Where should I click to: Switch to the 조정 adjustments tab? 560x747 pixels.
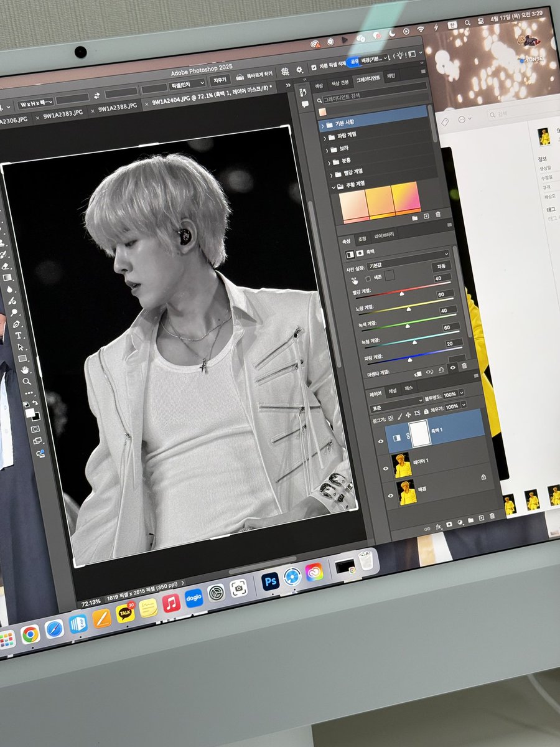pyautogui.click(x=362, y=239)
